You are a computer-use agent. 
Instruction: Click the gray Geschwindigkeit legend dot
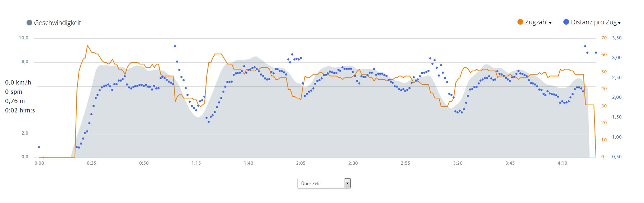coord(29,23)
